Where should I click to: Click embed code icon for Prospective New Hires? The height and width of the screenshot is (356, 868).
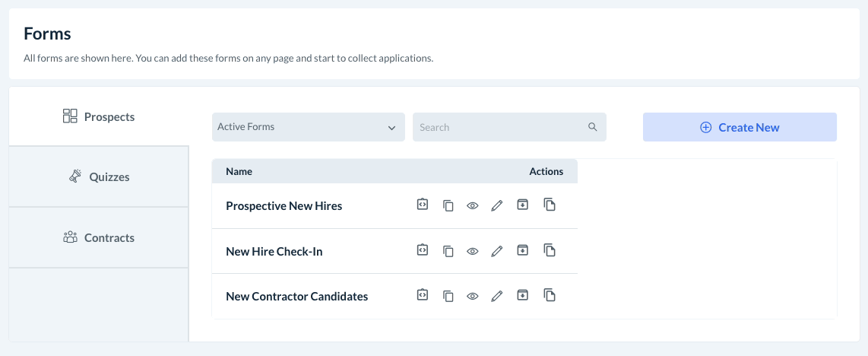[x=423, y=205]
